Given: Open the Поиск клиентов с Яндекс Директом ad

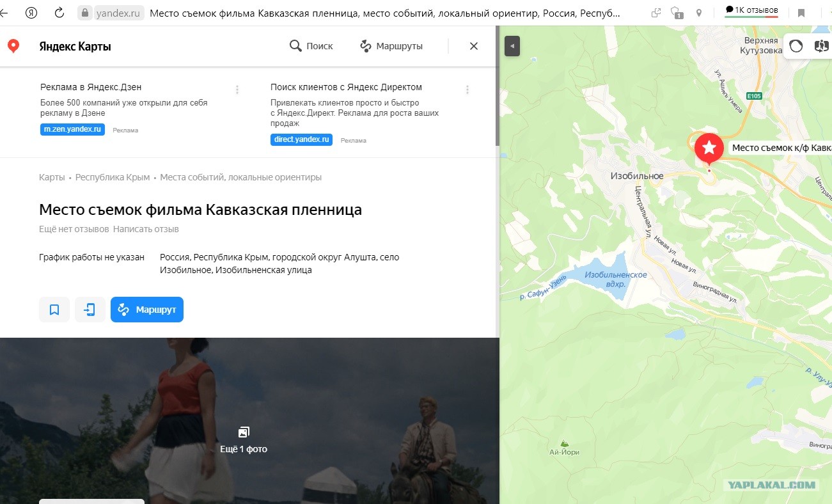Looking at the screenshot, I should (x=346, y=87).
